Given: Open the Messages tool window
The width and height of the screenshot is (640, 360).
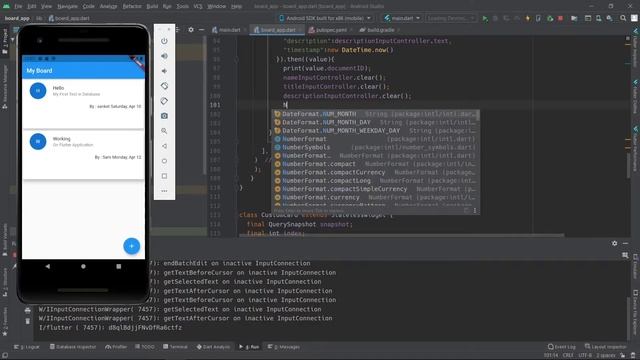Looking at the screenshot, I should pos(284,347).
